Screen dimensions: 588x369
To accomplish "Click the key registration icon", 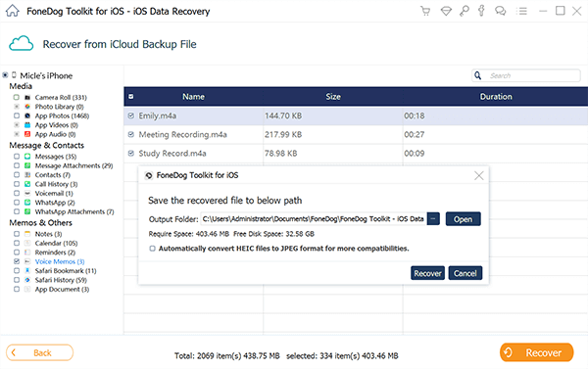I will pos(464,11).
